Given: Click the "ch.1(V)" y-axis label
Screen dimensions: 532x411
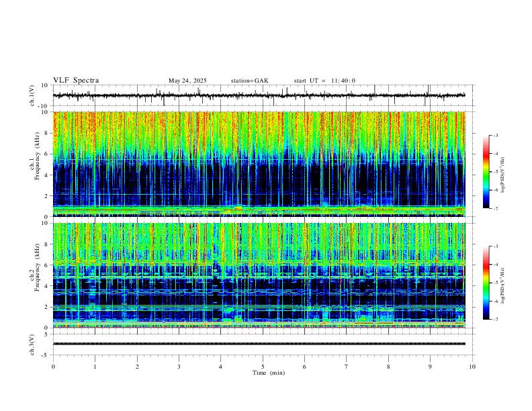Looking at the screenshot, I should (x=32, y=95).
